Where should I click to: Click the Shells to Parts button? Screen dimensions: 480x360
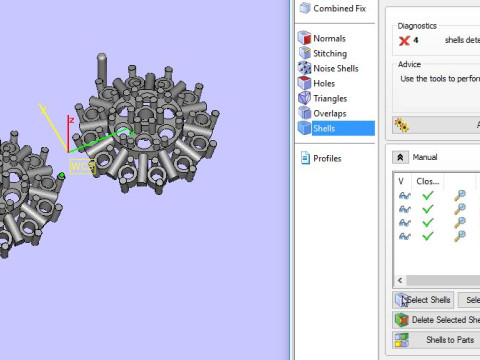[437, 340]
